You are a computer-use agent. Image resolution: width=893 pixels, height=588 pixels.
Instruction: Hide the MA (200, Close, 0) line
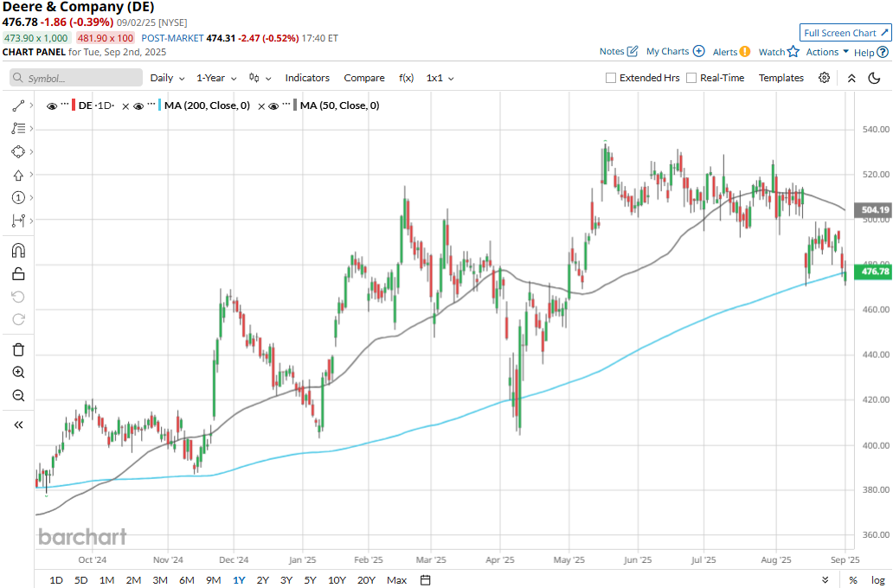(x=138, y=105)
